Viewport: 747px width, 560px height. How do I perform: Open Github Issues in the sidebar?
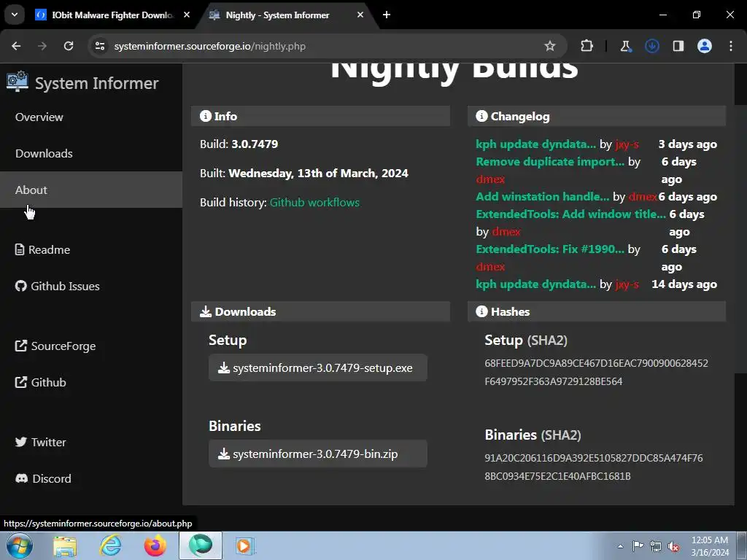point(58,286)
